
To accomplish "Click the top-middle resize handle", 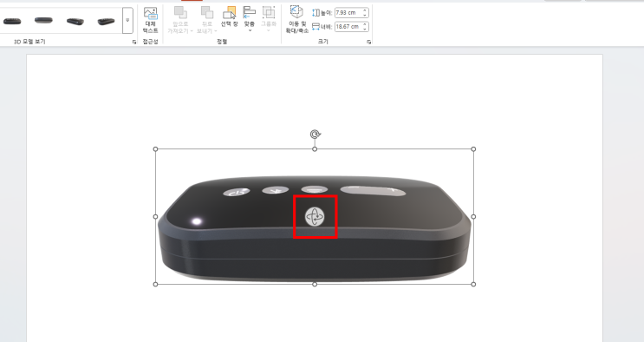I will tap(315, 149).
